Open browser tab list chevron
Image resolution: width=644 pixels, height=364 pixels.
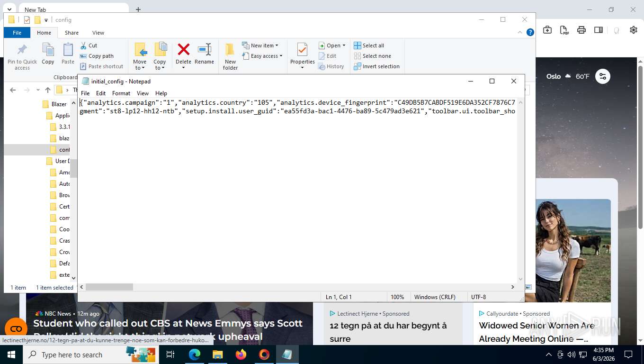pyautogui.click(x=9, y=9)
